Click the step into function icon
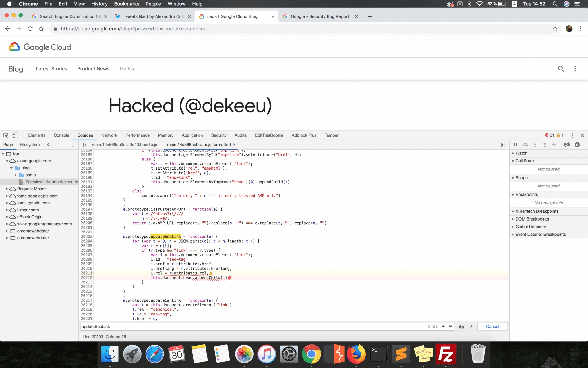Viewport: 588px width, 368px height. (x=535, y=145)
